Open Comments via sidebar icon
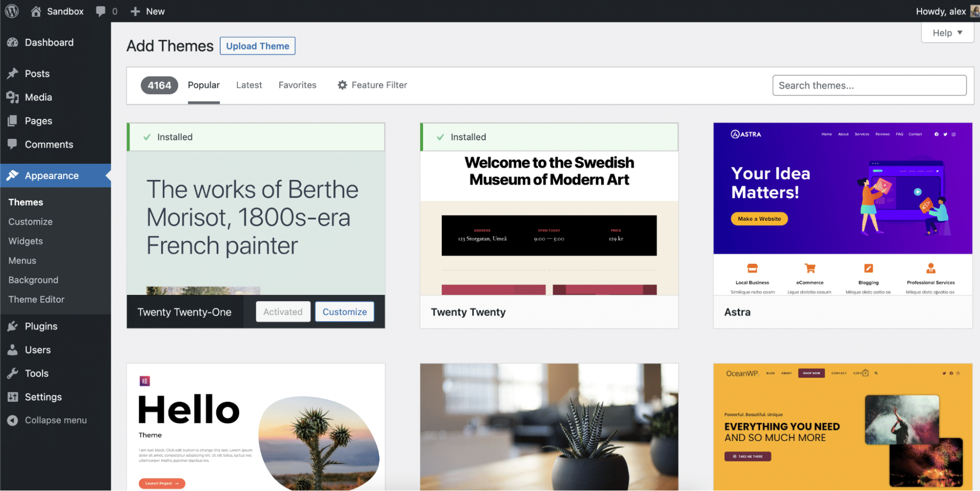Screen dimensions: 980x491 click(x=13, y=144)
